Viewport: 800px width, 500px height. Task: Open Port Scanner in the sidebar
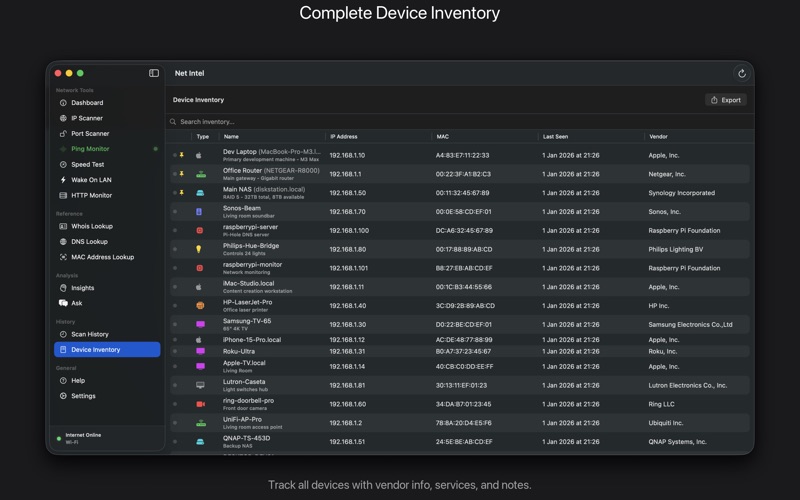pyautogui.click(x=107, y=133)
